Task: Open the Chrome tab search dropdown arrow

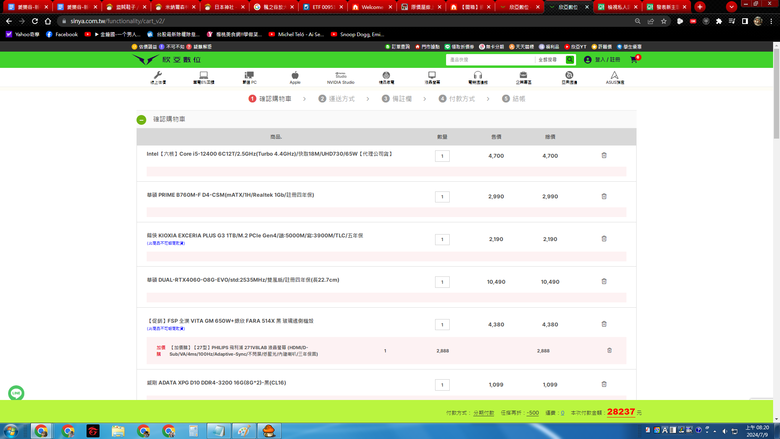Action: [x=731, y=7]
